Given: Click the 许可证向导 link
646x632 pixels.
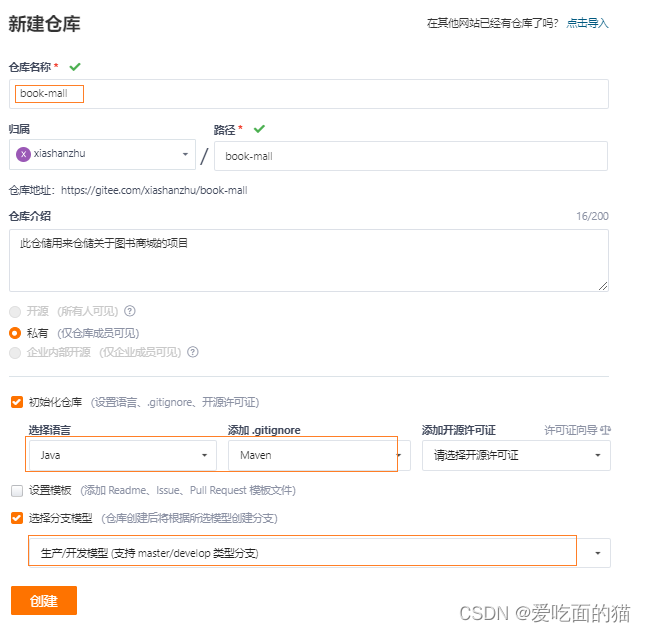Looking at the screenshot, I should pos(571,431).
